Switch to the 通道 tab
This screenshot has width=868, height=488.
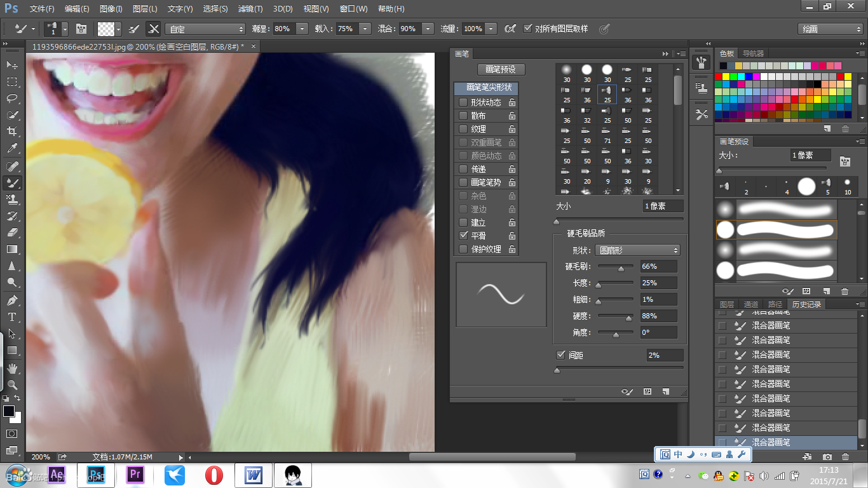click(x=751, y=304)
